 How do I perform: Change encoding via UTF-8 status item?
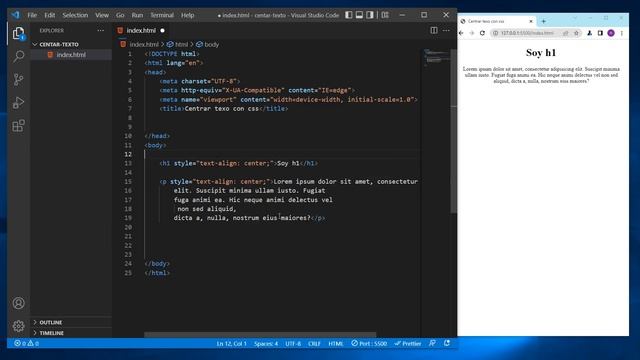pos(293,344)
